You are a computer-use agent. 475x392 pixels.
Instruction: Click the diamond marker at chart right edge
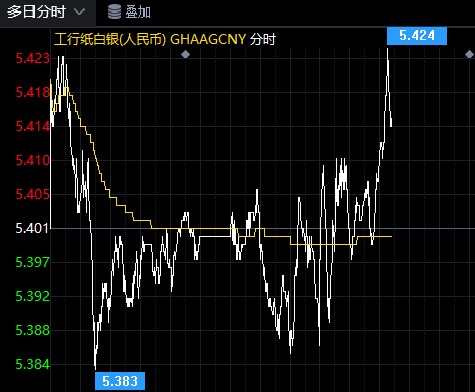coord(469,54)
